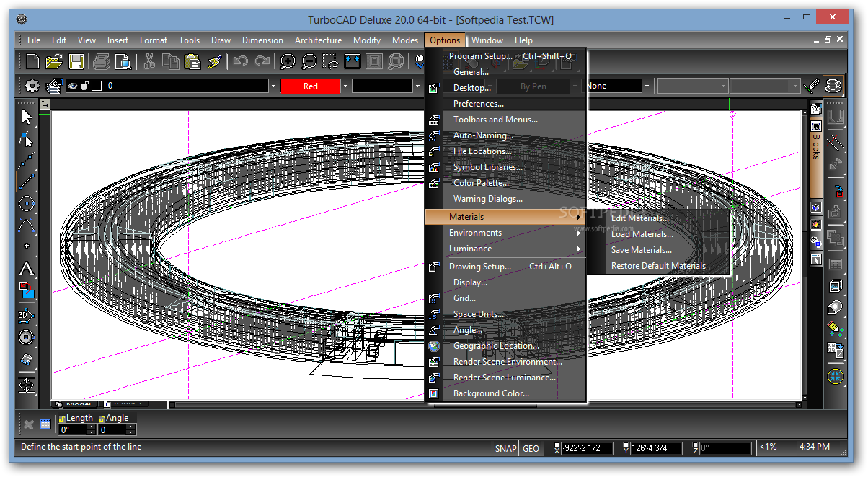The height and width of the screenshot is (477, 868).
Task: Select the Arc drawing tool
Action: pyautogui.click(x=27, y=225)
